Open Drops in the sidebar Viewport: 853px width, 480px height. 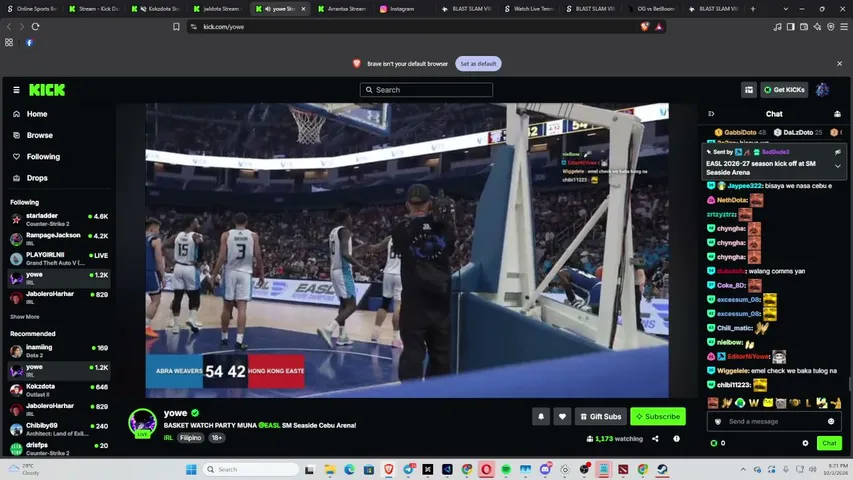[37, 178]
